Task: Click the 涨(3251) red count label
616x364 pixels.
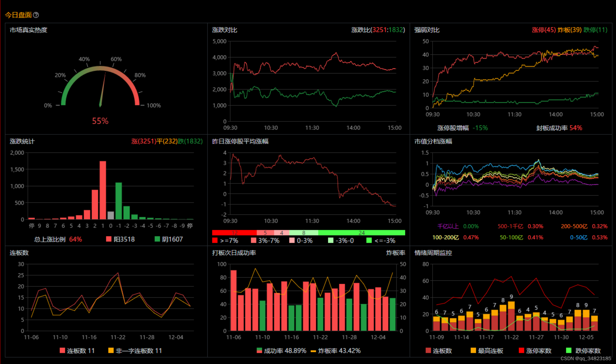Action: click(x=144, y=141)
